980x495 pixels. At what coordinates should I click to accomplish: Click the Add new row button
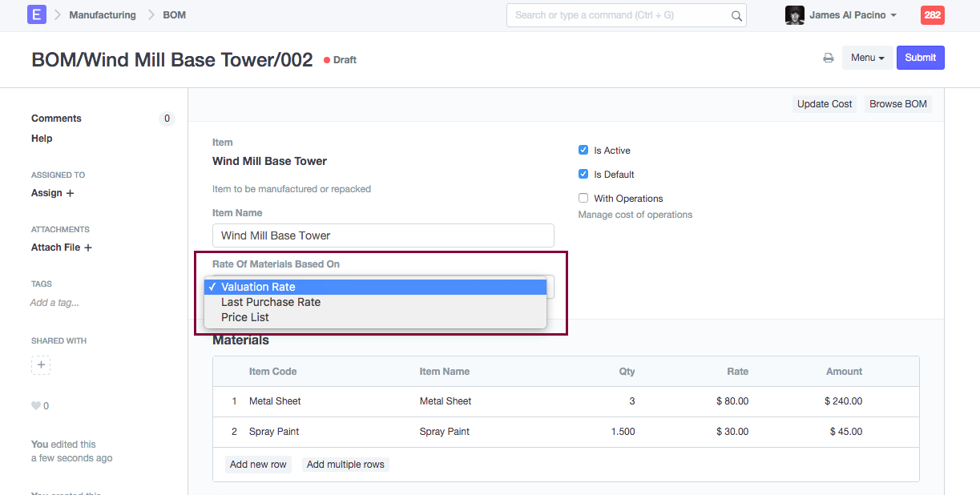(258, 465)
